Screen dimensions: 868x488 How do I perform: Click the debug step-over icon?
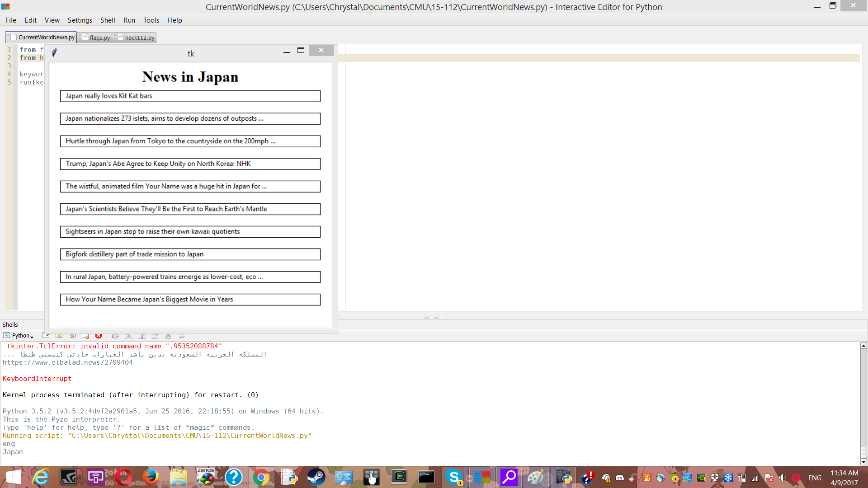[x=115, y=336]
